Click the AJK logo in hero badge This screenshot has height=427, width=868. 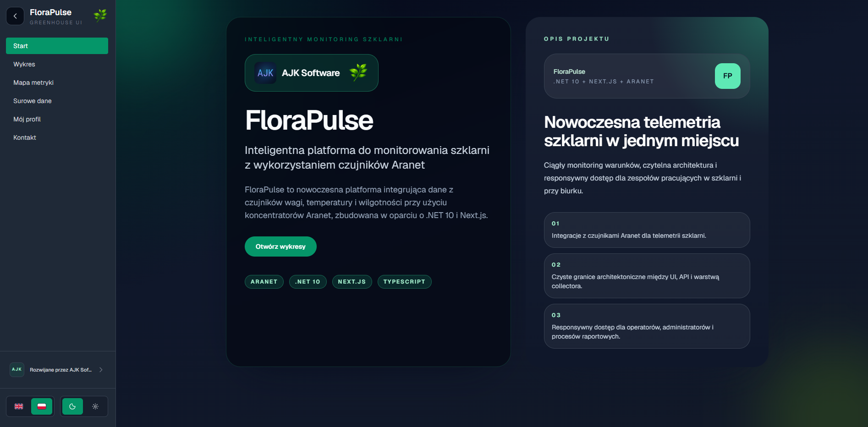click(x=265, y=73)
